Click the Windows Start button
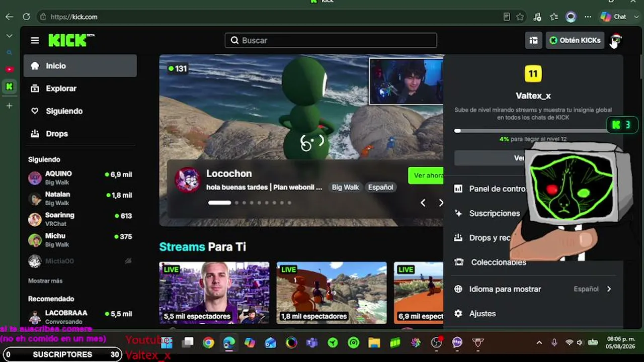Viewport: 644px width, 362px height. [x=167, y=343]
